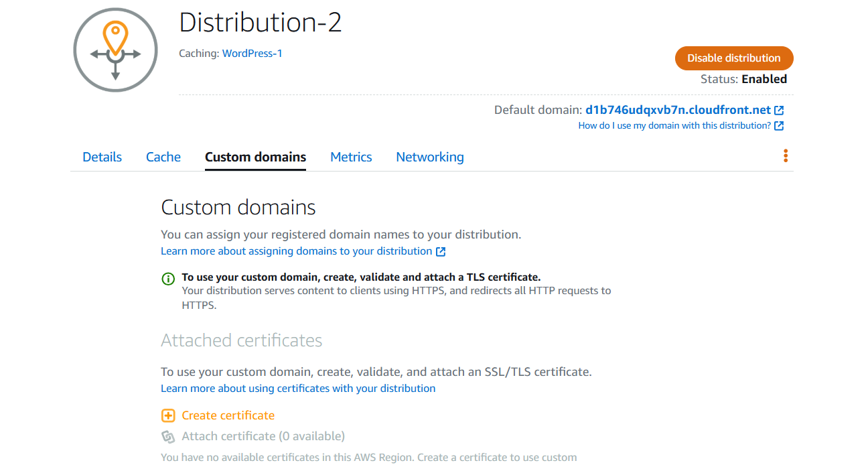Open the Networking tab
Screen dimensions: 868x467
click(x=429, y=157)
